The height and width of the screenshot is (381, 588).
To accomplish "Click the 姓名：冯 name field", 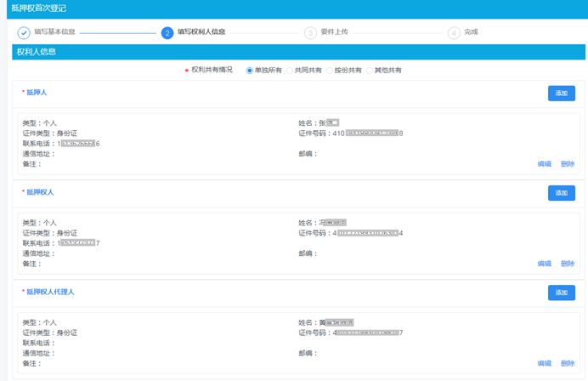I will point(323,223).
